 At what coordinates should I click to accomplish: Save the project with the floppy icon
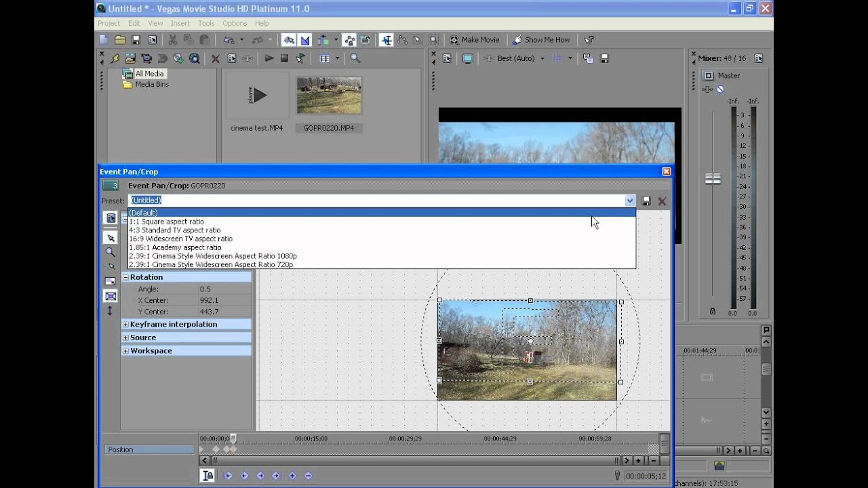pyautogui.click(x=136, y=40)
